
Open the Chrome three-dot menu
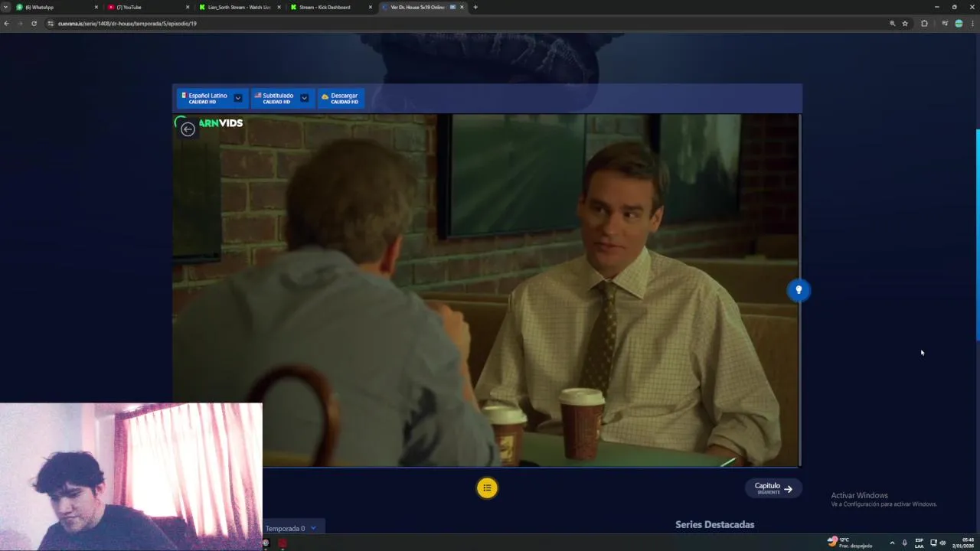pos(972,24)
